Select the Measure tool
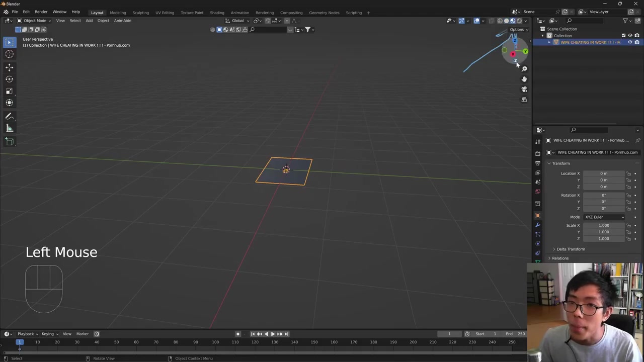This screenshot has height=362, width=644. pyautogui.click(x=9, y=129)
